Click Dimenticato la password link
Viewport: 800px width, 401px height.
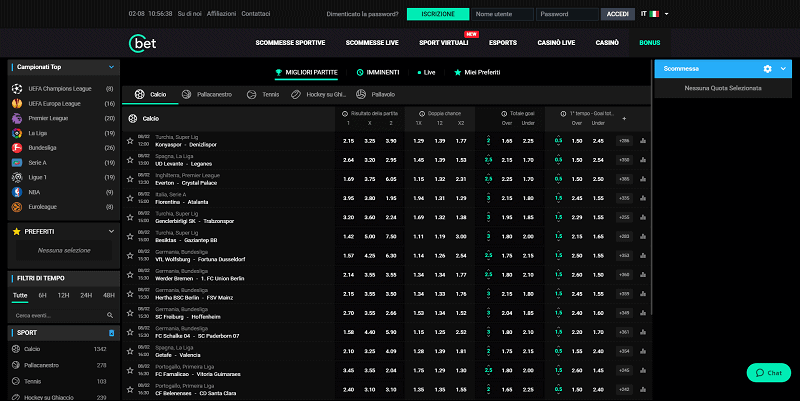pos(362,14)
